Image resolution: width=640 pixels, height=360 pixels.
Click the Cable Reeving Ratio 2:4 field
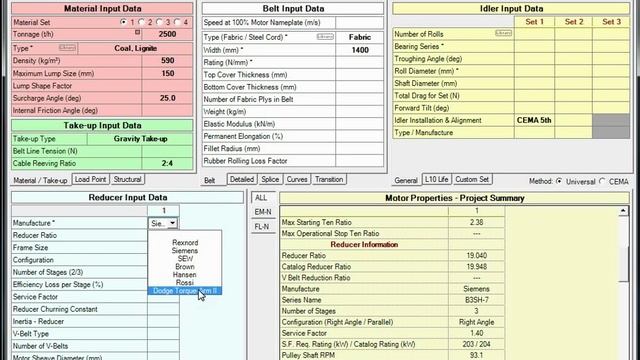[167, 163]
